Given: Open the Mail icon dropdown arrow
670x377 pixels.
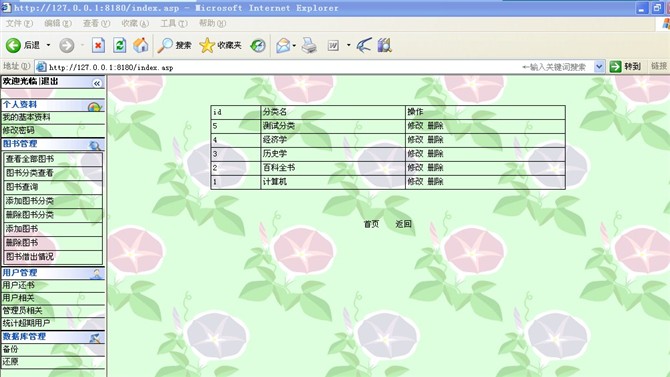Looking at the screenshot, I should pyautogui.click(x=294, y=45).
